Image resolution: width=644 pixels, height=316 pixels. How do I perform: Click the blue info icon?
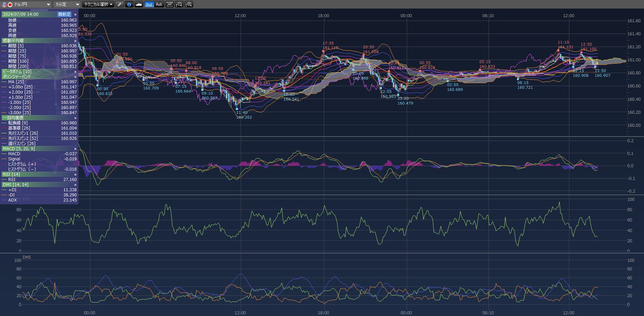click(129, 4)
